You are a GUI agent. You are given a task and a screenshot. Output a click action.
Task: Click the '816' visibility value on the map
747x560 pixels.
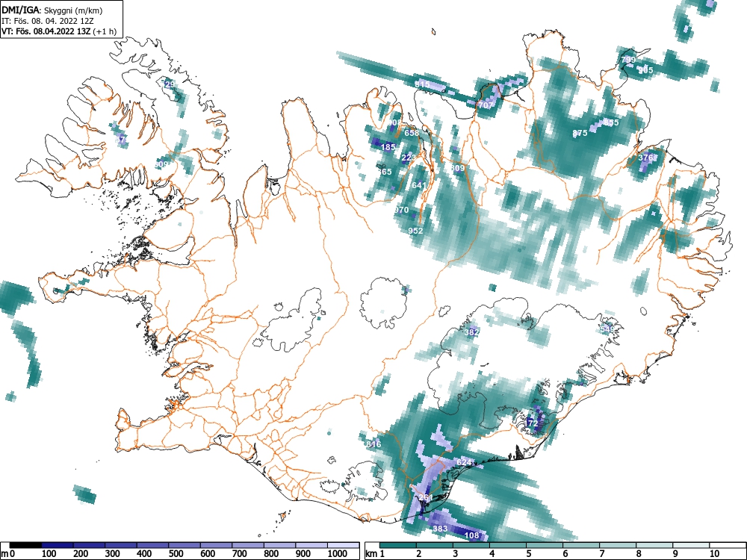pyautogui.click(x=373, y=444)
